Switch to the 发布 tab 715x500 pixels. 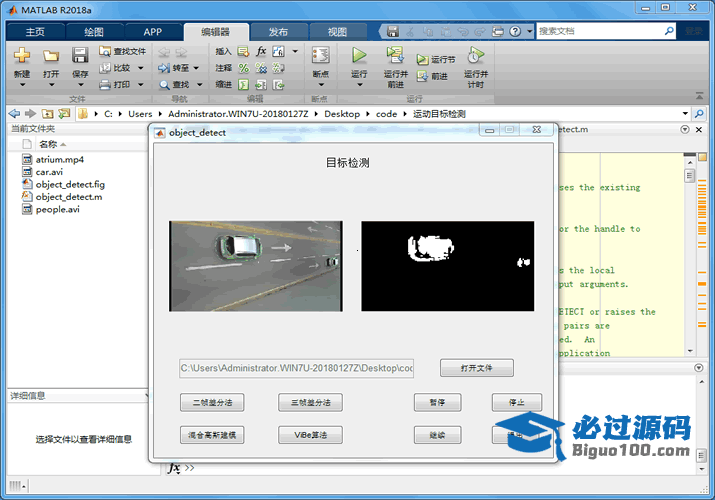(278, 32)
